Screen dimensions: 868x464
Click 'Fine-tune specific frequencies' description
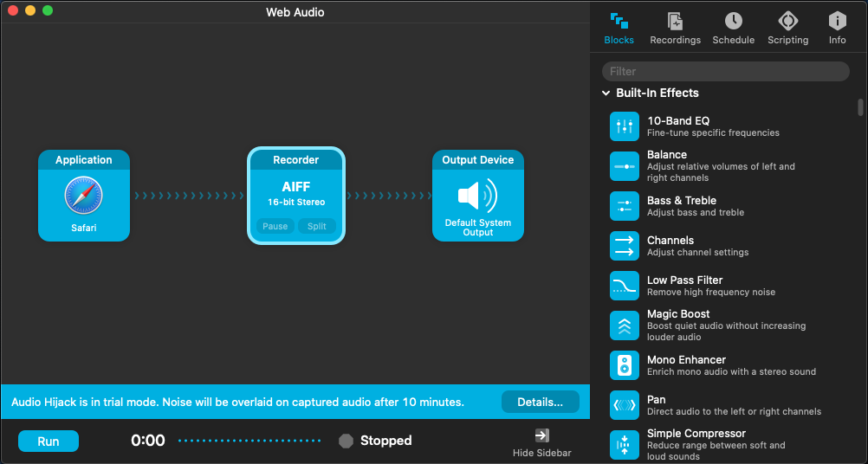coord(713,132)
